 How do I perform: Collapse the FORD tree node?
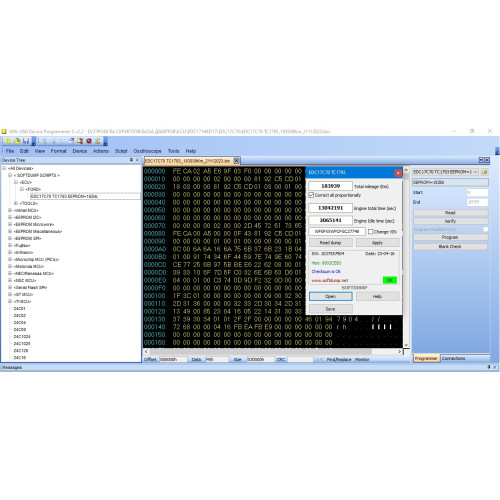(x=22, y=189)
